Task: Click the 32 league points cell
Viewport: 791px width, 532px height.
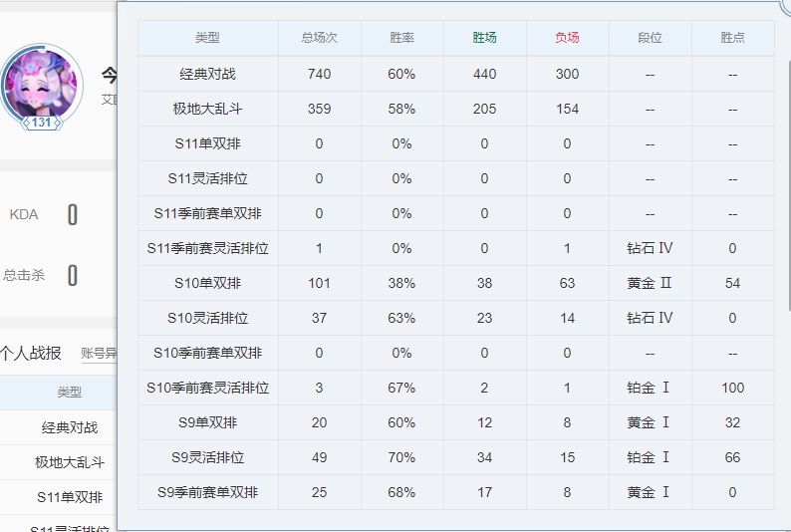Action: [732, 422]
